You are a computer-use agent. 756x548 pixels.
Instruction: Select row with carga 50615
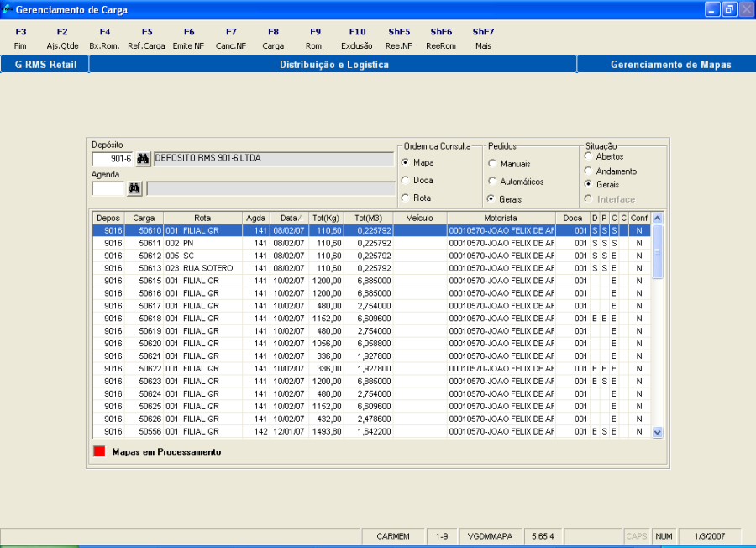[x=371, y=281]
